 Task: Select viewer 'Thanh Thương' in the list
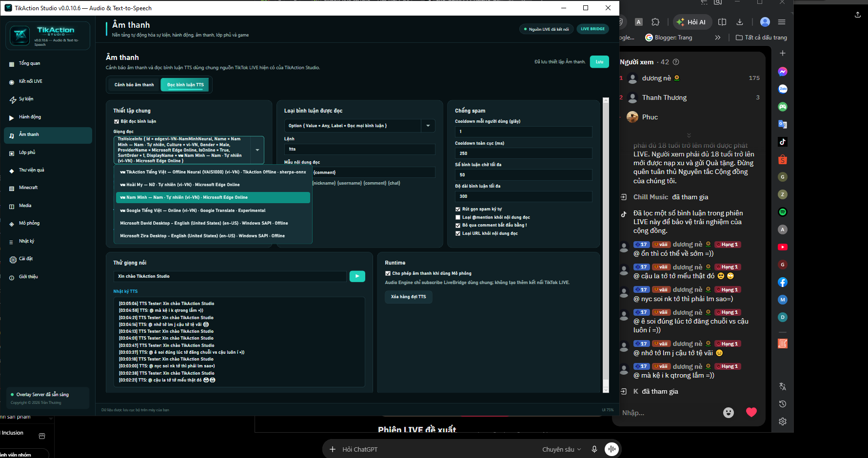(690, 97)
